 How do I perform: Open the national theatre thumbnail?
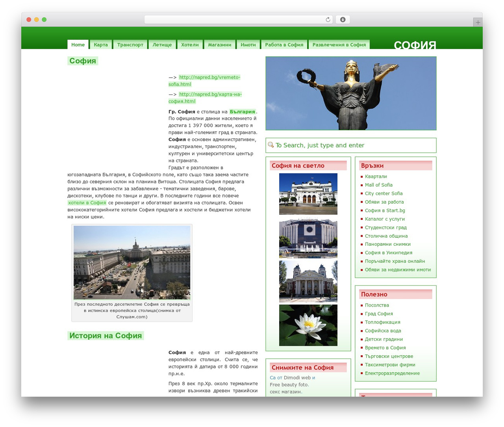(308, 281)
